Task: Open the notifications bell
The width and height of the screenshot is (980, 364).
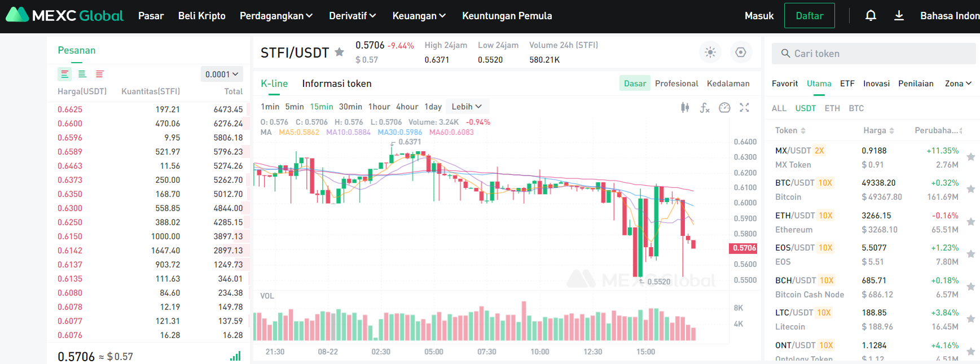Action: 871,16
